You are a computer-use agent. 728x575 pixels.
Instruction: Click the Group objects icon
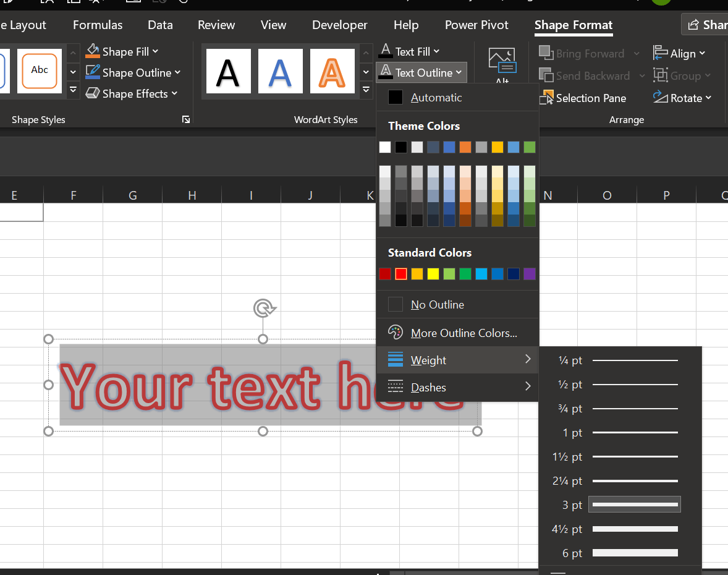[660, 75]
